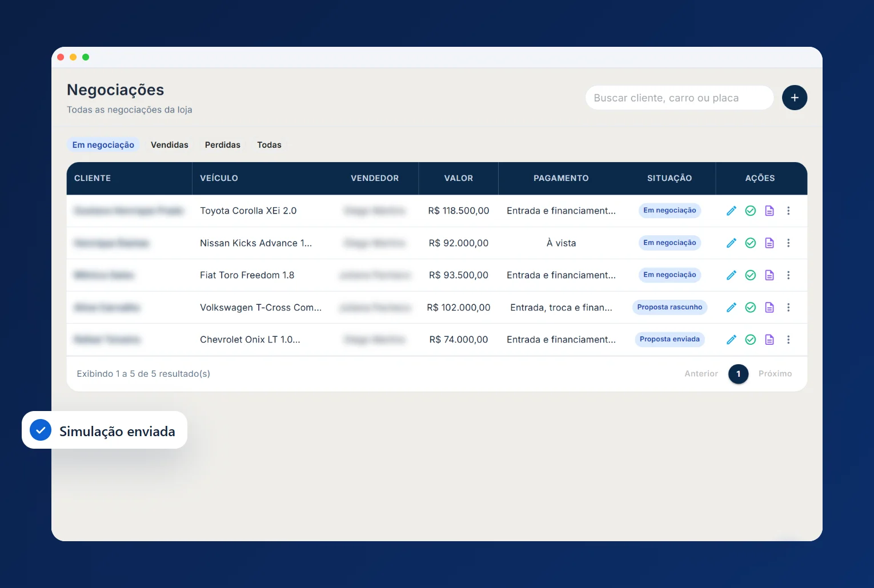874x588 pixels.
Task: Show the Todas tab
Action: click(269, 145)
